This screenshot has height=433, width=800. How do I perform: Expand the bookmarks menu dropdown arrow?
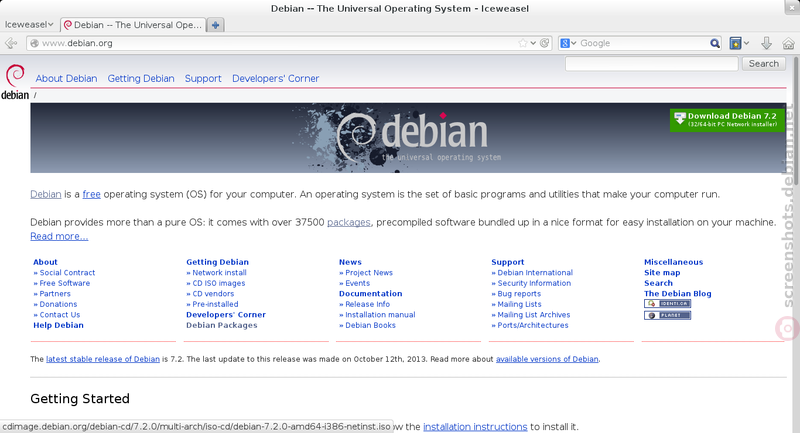[x=746, y=43]
